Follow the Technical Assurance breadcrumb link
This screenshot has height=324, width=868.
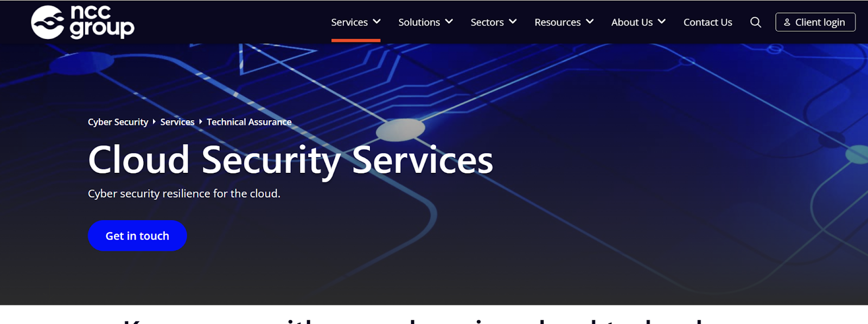tap(249, 122)
